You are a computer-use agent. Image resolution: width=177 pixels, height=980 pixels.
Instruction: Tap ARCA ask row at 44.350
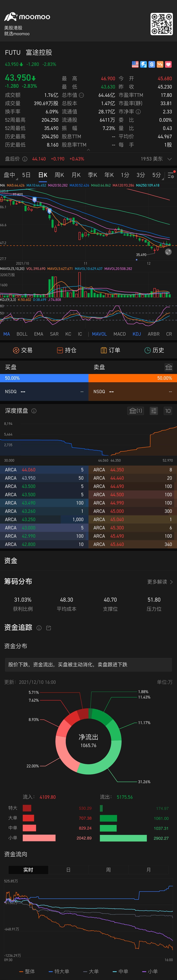(133, 470)
